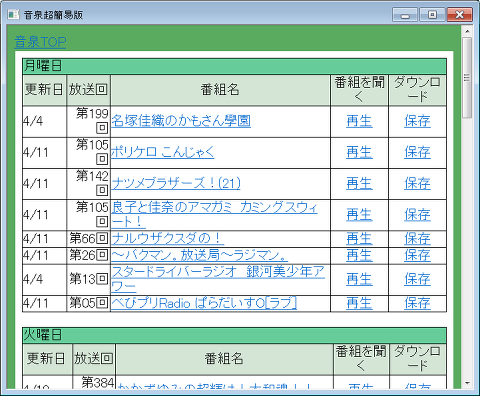Click the 第66回 episode cell
Viewport: 480px width, 396px height.
pos(88,238)
